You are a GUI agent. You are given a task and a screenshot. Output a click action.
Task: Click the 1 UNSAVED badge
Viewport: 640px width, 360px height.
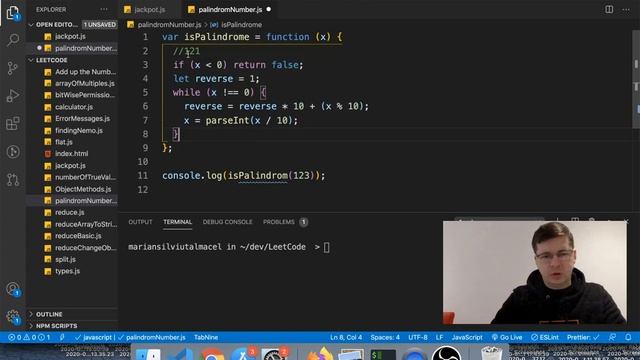coord(100,24)
